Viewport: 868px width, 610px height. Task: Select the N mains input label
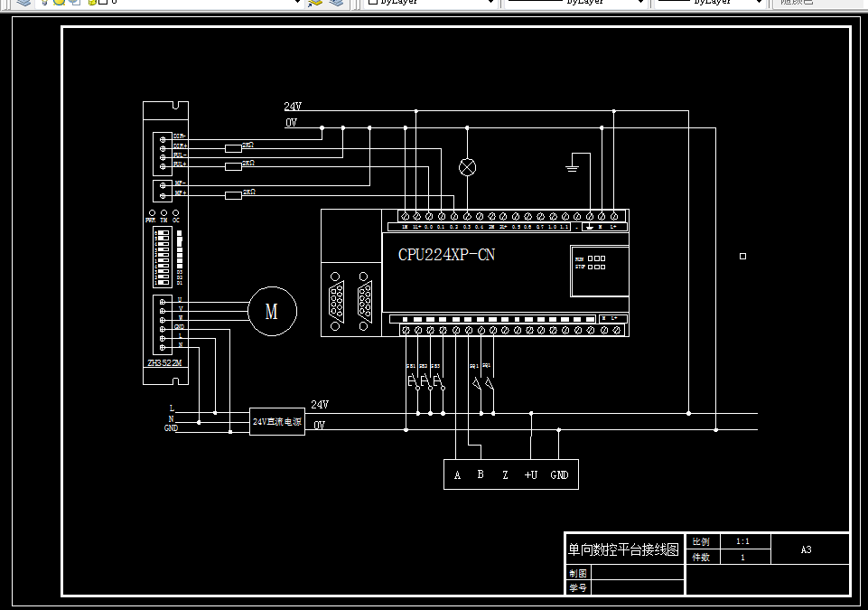pyautogui.click(x=172, y=418)
